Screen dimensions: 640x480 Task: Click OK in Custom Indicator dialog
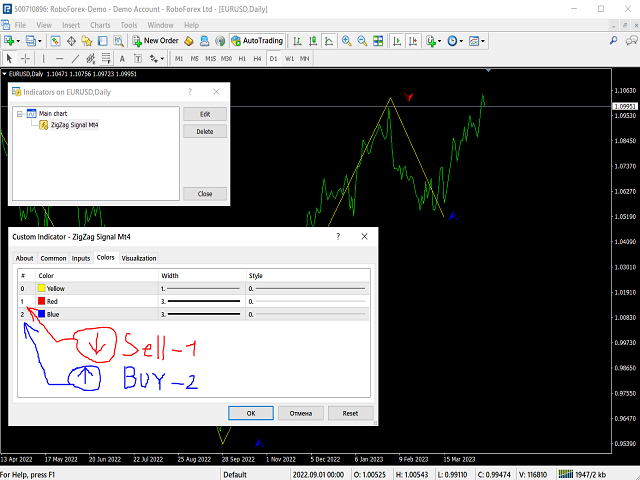(x=251, y=413)
